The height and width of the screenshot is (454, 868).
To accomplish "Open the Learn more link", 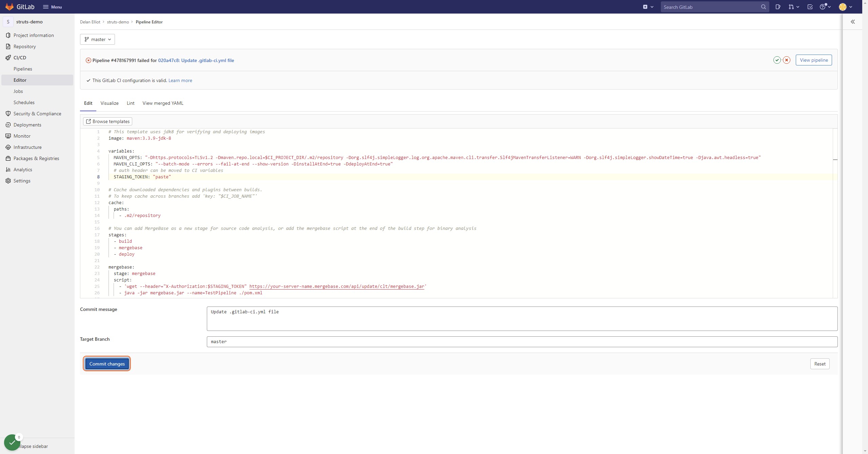I will [180, 80].
